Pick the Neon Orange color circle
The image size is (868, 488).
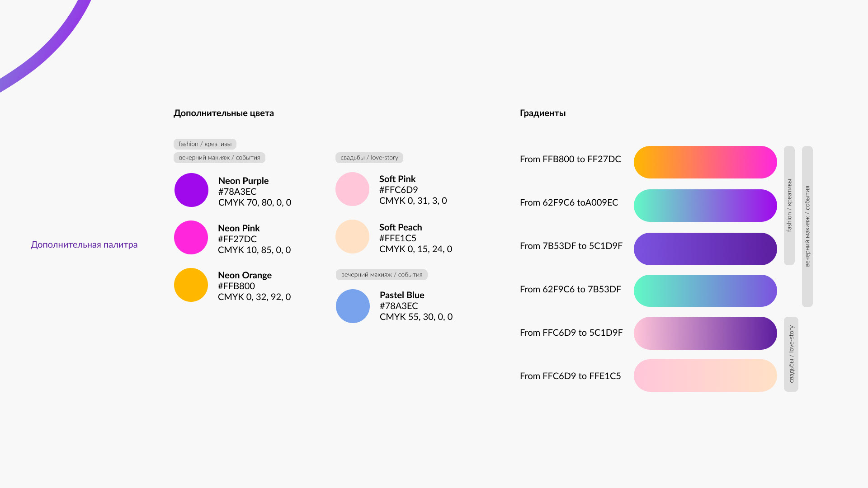coord(191,285)
